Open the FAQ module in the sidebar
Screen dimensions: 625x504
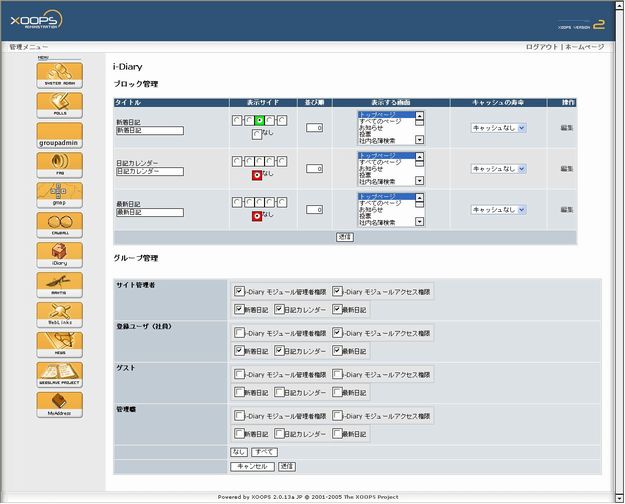pos(59,163)
